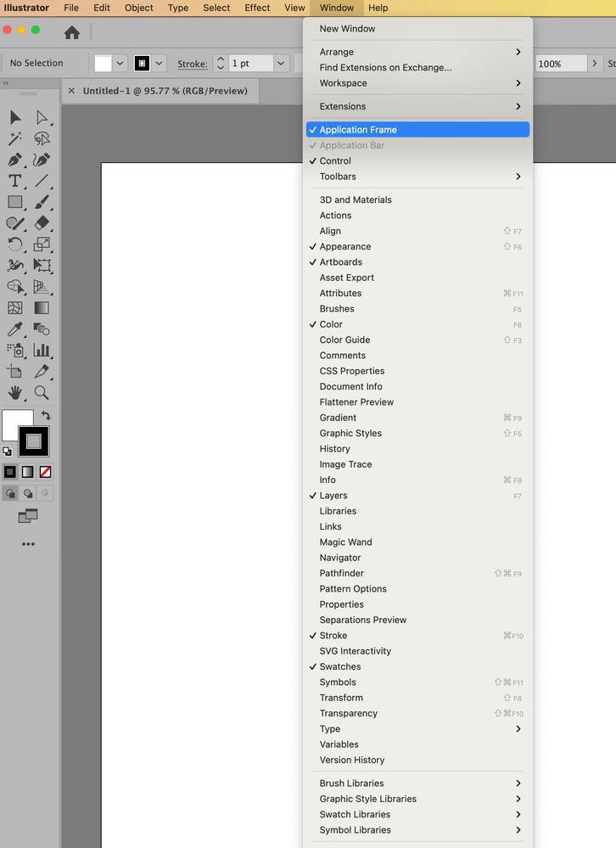The image size is (616, 848).
Task: Select the Rotate tool
Action: pyautogui.click(x=15, y=244)
